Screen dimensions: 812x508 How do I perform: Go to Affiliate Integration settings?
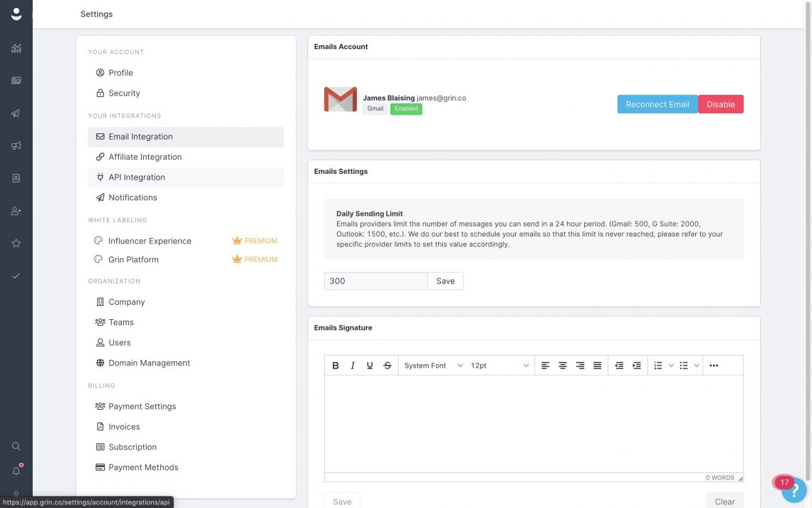pos(145,156)
